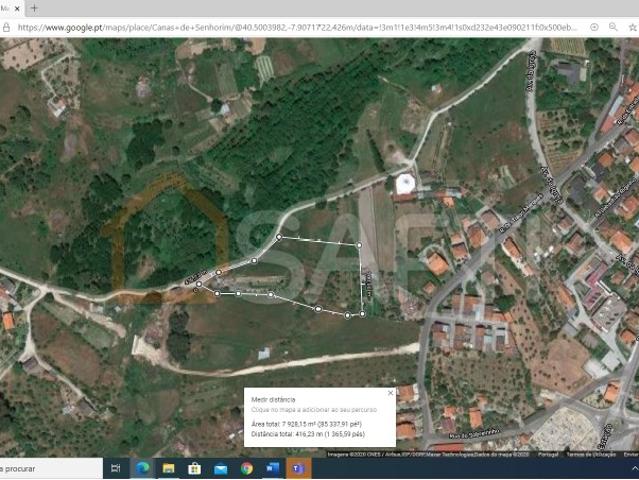Viewport: 639px width, 480px height.
Task: Open Task View from taskbar
Action: pos(116,469)
